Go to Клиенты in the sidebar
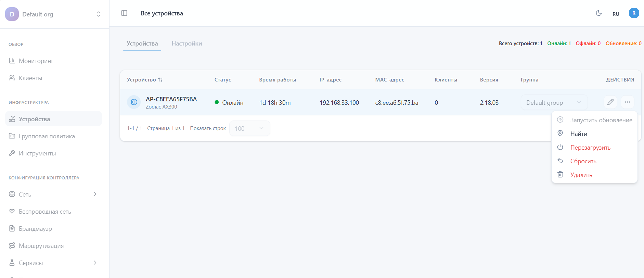The image size is (644, 278). tap(30, 78)
